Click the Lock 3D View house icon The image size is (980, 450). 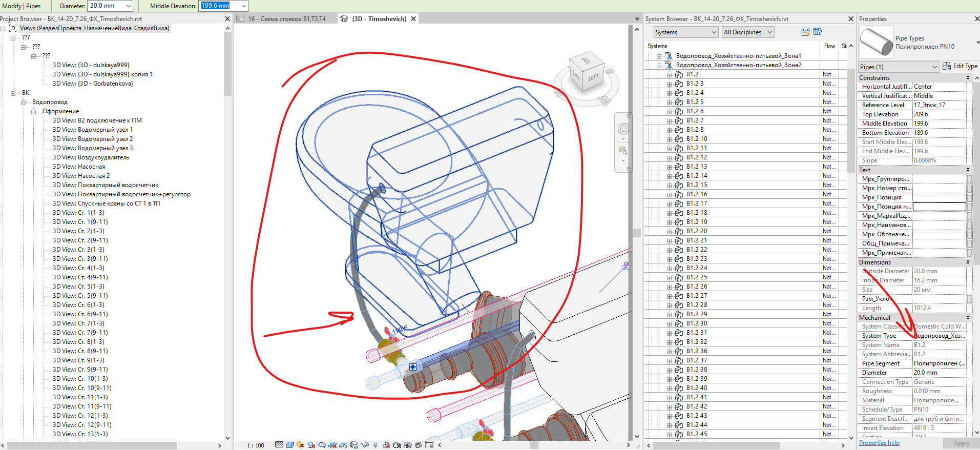tap(354, 445)
